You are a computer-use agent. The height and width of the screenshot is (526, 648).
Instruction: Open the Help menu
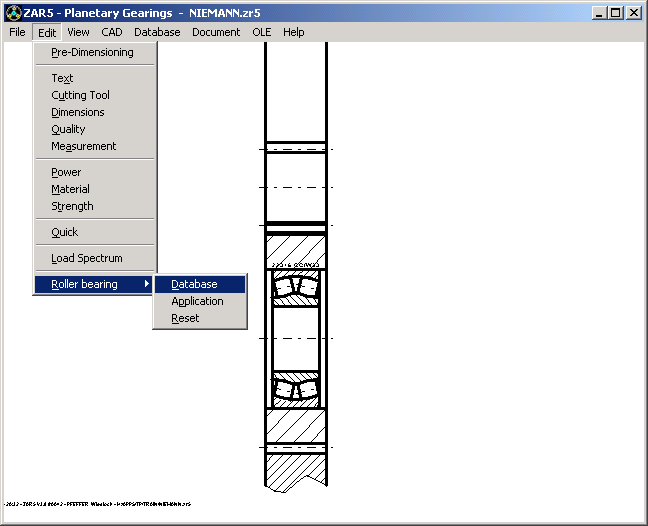293,32
